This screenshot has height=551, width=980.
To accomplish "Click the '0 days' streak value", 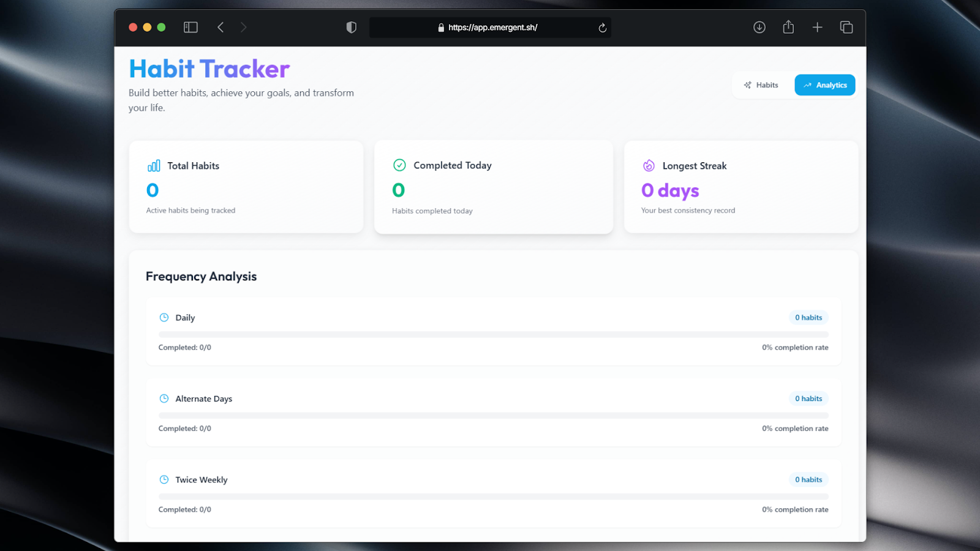I will 670,191.
